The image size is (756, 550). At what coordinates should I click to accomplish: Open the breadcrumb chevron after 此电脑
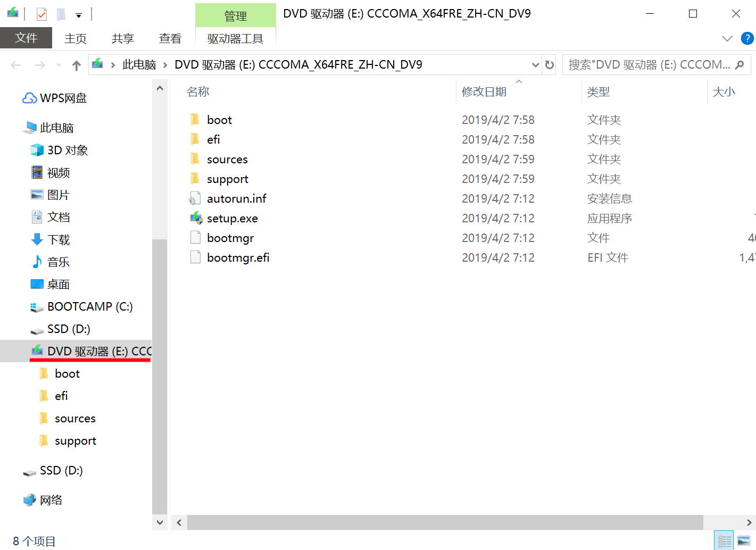click(165, 65)
